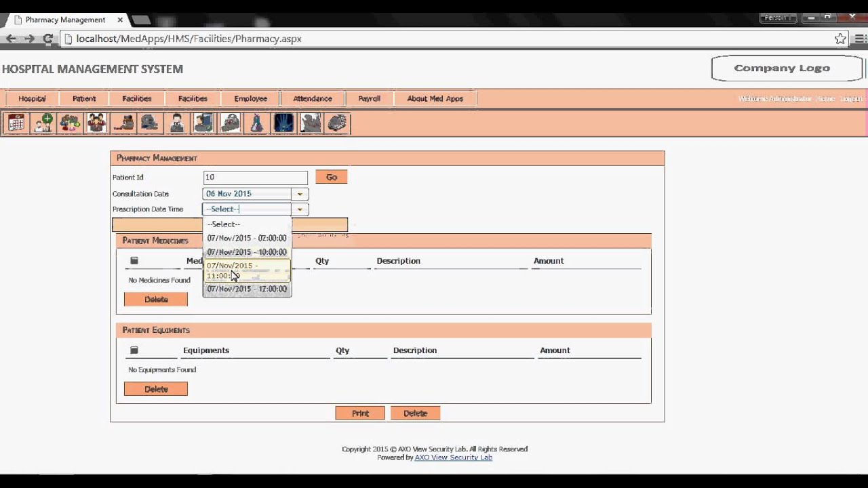This screenshot has height=488, width=868.
Task: Click the Hospital Management System title
Action: click(92, 69)
